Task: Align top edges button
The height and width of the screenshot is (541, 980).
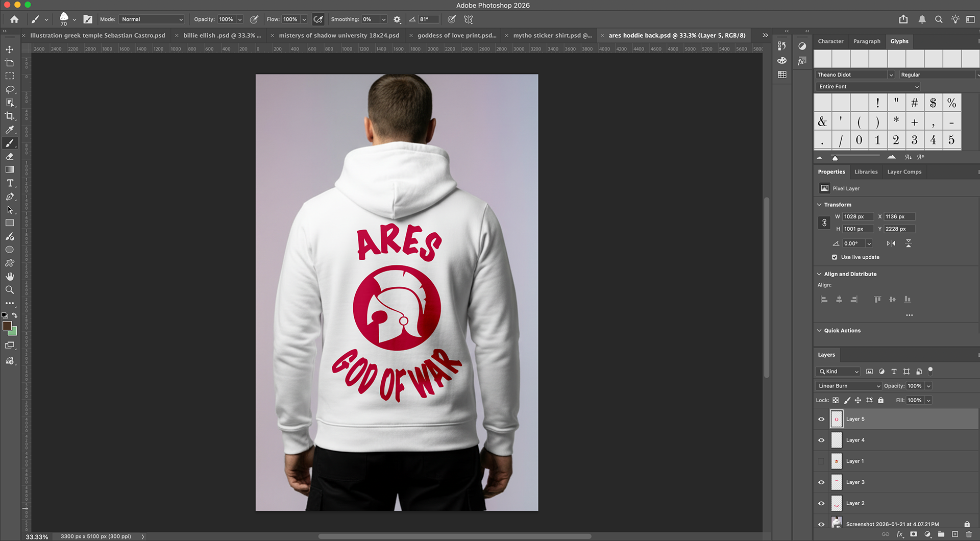Action: pyautogui.click(x=877, y=300)
